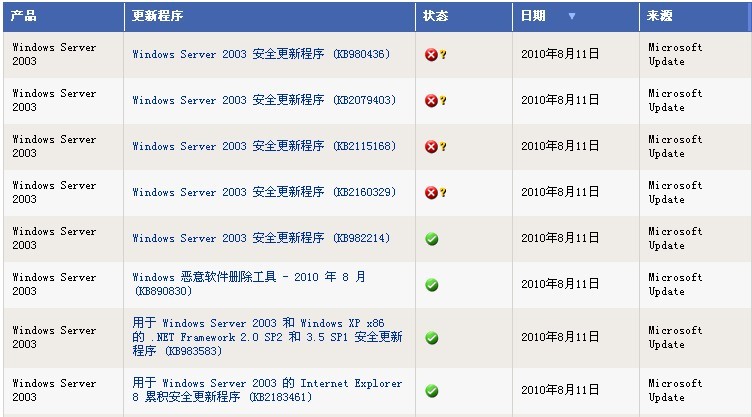Viewport: 752px width, 417px height.
Task: Click Windows Server 2003 product in KB2160329 row
Action: pos(54,192)
